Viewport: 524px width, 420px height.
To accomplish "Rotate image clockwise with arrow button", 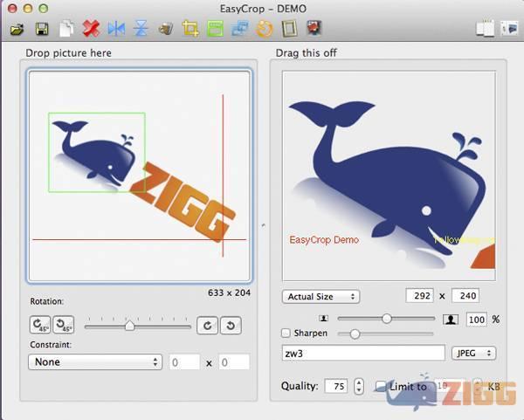I will 207,326.
